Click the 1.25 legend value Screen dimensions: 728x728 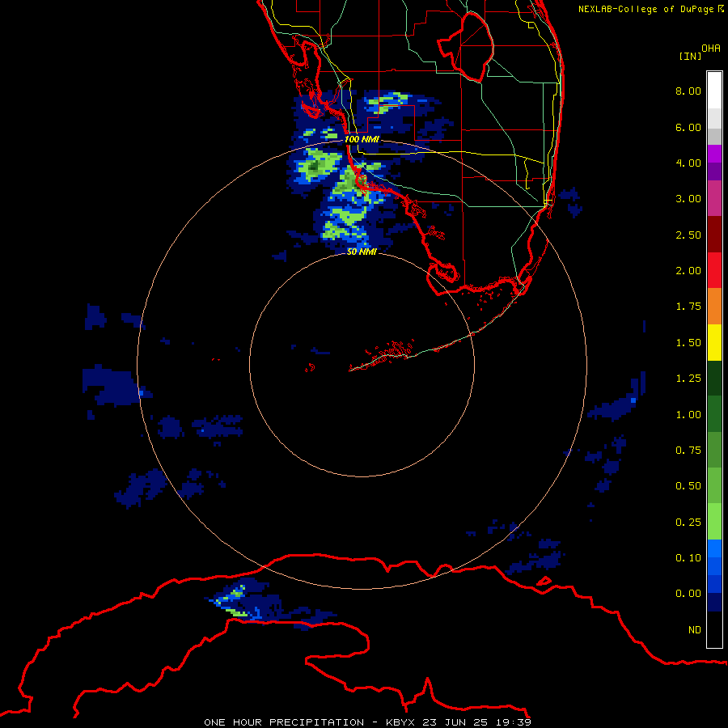(688, 379)
